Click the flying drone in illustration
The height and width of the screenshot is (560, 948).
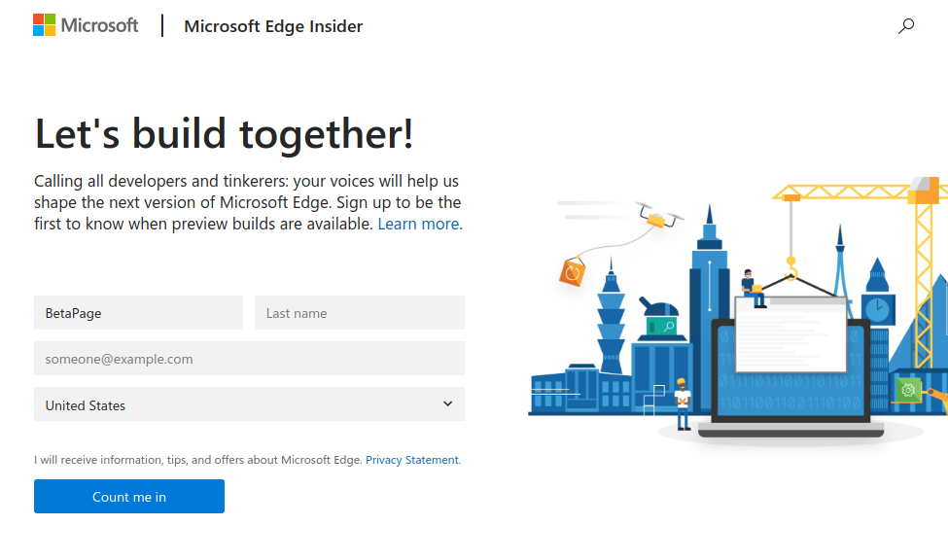pyautogui.click(x=659, y=216)
